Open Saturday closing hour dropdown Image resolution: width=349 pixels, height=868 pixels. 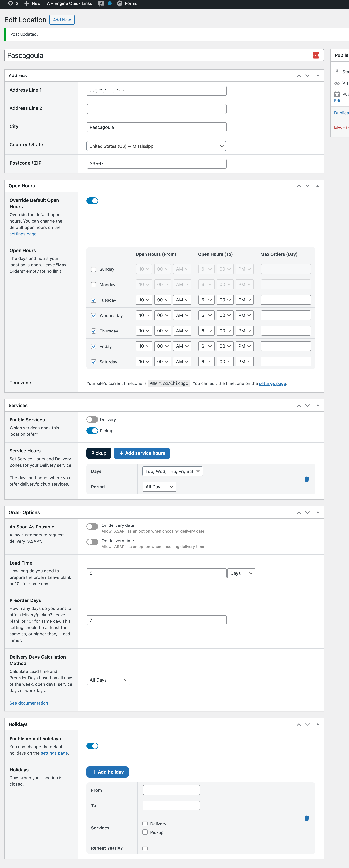206,362
